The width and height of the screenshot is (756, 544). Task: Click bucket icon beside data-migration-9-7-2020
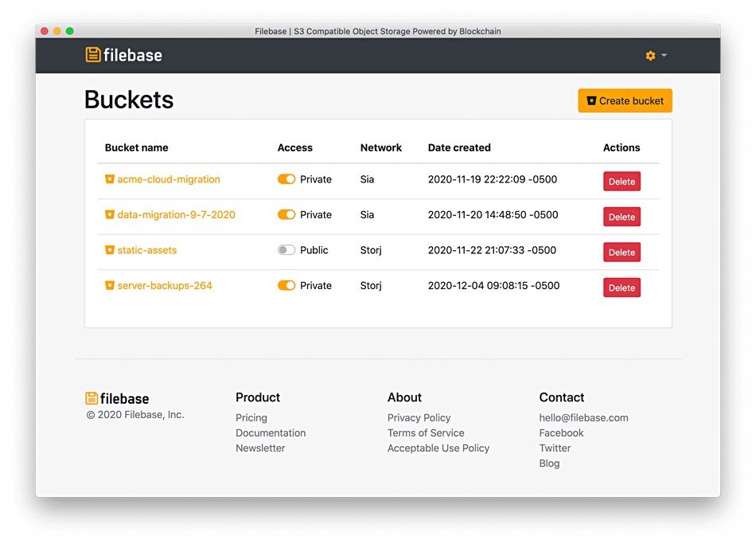pos(110,214)
